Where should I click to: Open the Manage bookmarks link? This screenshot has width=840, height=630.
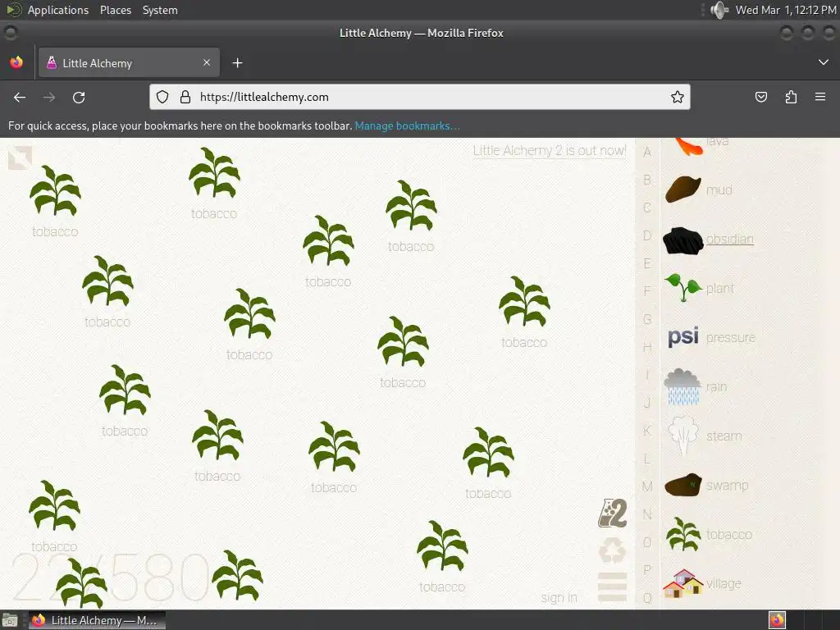pos(407,126)
